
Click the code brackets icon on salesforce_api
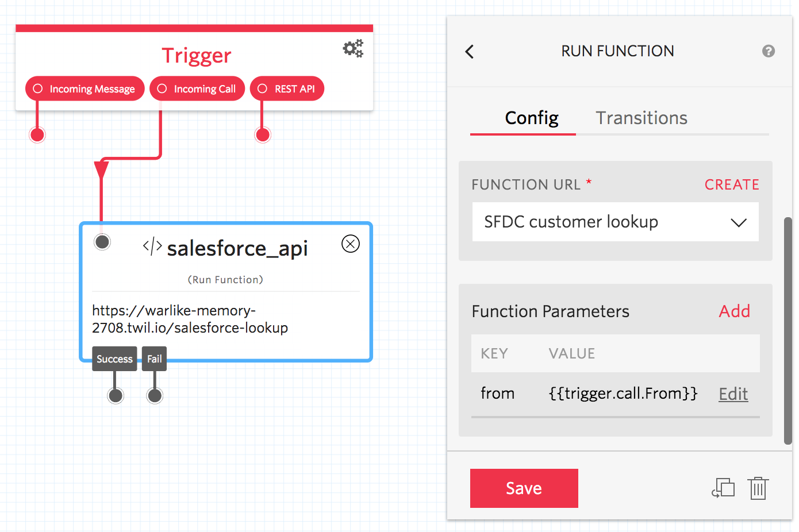coord(152,246)
